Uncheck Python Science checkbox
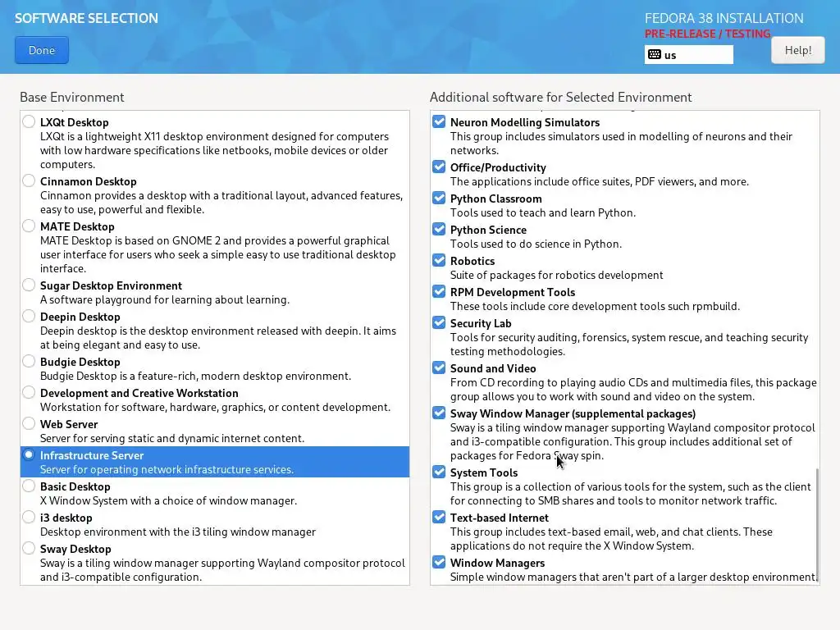 439,229
